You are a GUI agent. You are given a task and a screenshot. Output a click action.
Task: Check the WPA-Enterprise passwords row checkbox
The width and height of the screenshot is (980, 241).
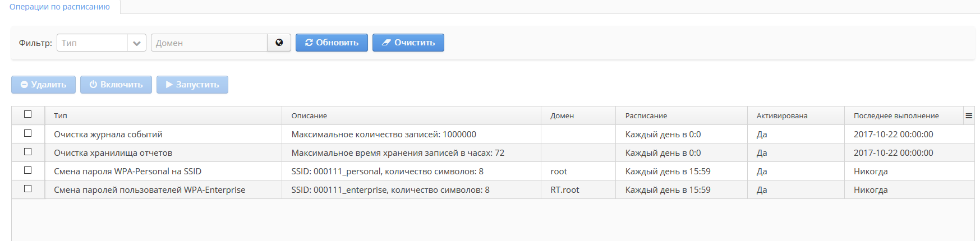pos(27,189)
